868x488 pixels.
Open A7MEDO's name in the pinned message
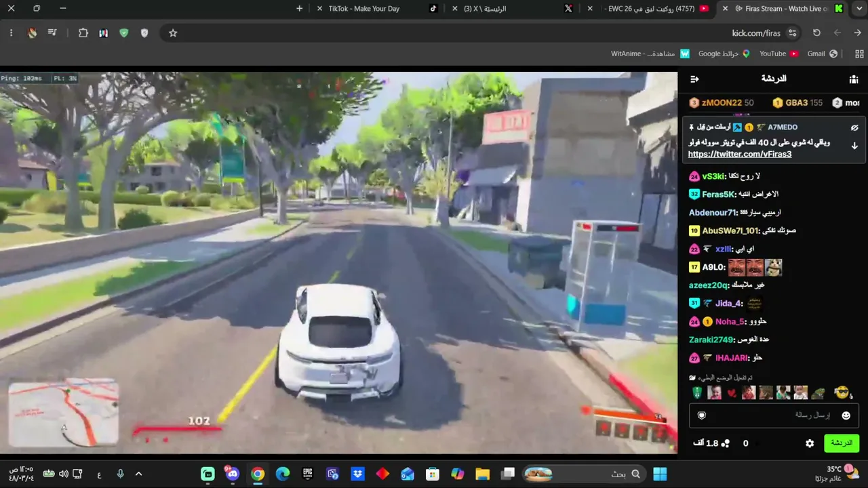tap(783, 127)
